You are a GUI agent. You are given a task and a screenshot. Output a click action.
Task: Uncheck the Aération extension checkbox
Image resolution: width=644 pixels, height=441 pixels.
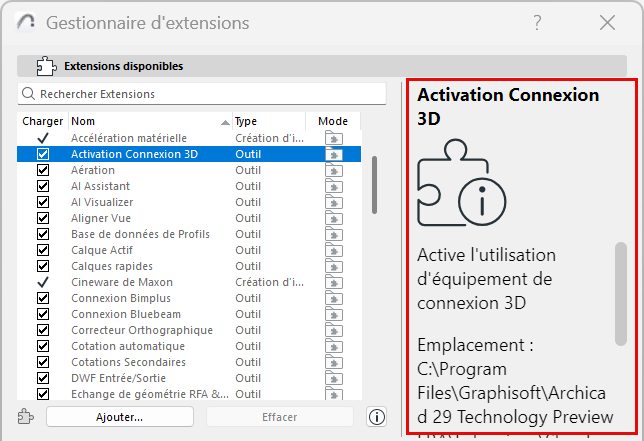pos(43,170)
